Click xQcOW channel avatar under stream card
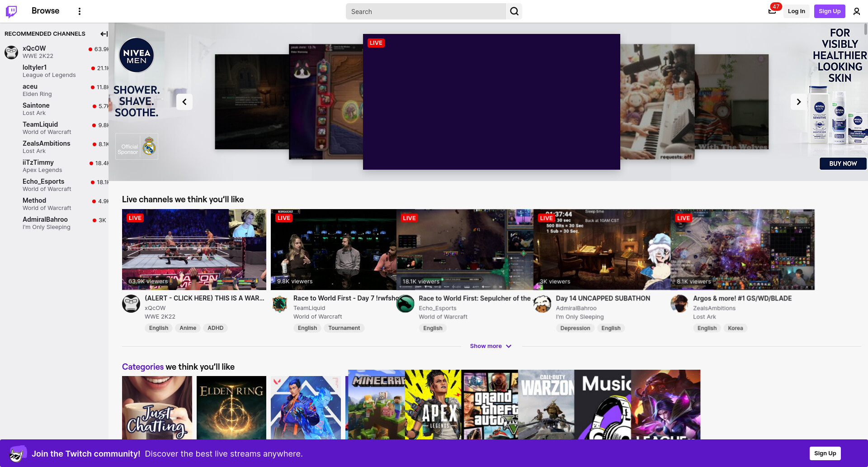This screenshot has width=868, height=467. coord(131,304)
